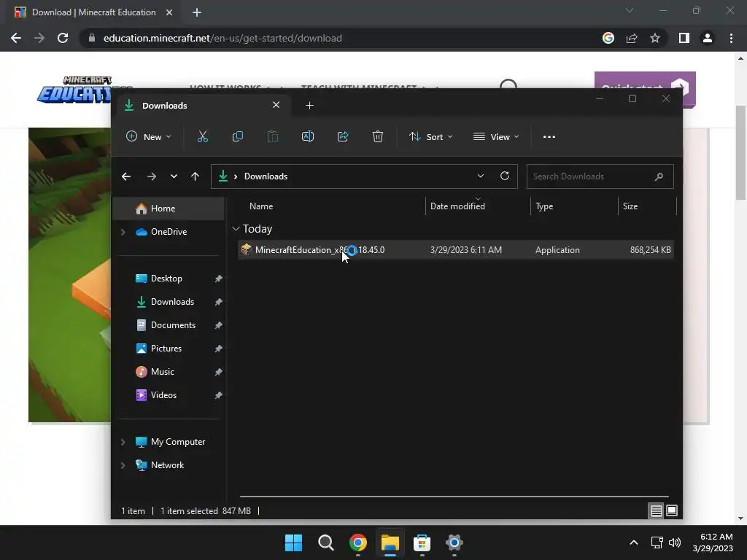Click Chrome back arrow button

point(16,38)
